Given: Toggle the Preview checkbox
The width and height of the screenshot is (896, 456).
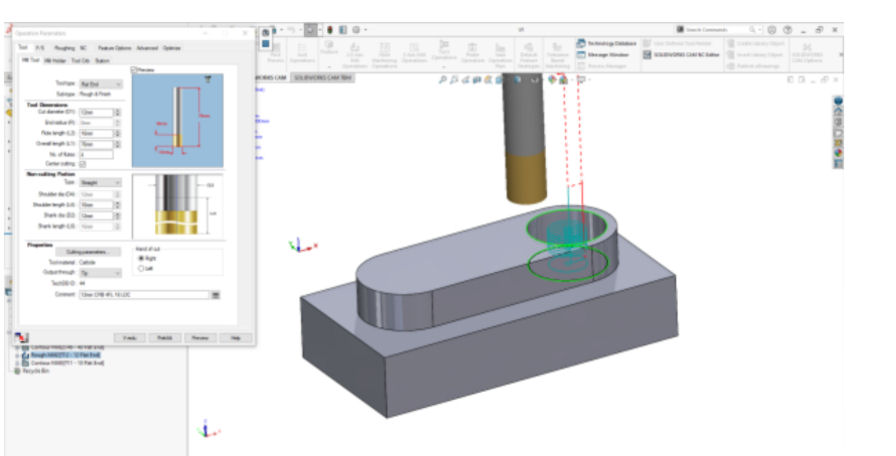Looking at the screenshot, I should [x=134, y=69].
